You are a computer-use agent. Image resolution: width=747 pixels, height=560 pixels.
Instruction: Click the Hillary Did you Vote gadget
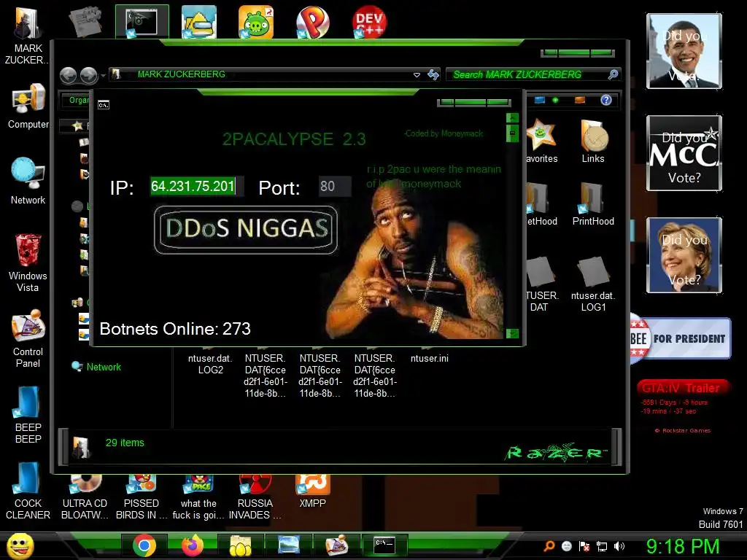[684, 255]
